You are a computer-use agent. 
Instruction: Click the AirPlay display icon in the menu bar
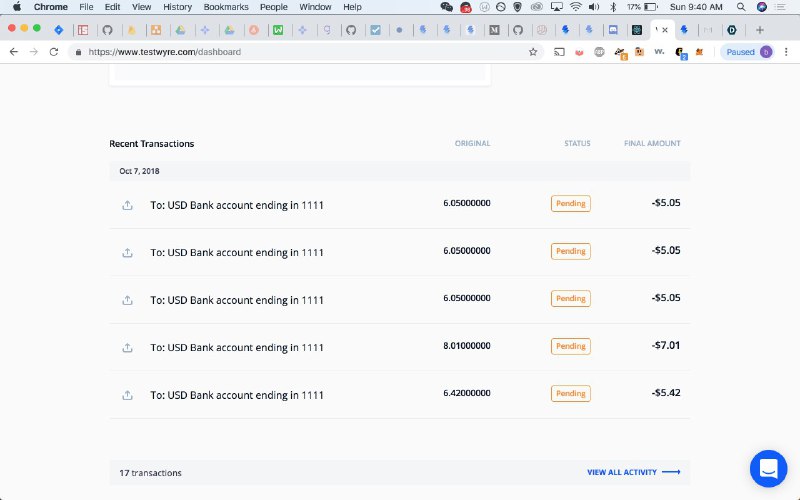[x=557, y=7]
